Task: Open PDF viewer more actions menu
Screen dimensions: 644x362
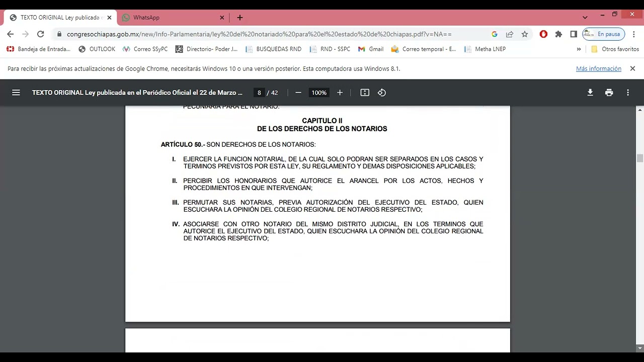Action: coord(628,93)
